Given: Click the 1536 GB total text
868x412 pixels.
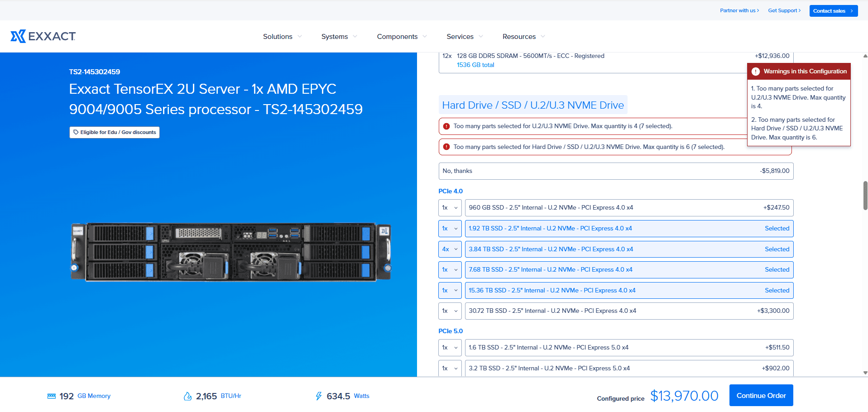Looking at the screenshot, I should click(475, 65).
